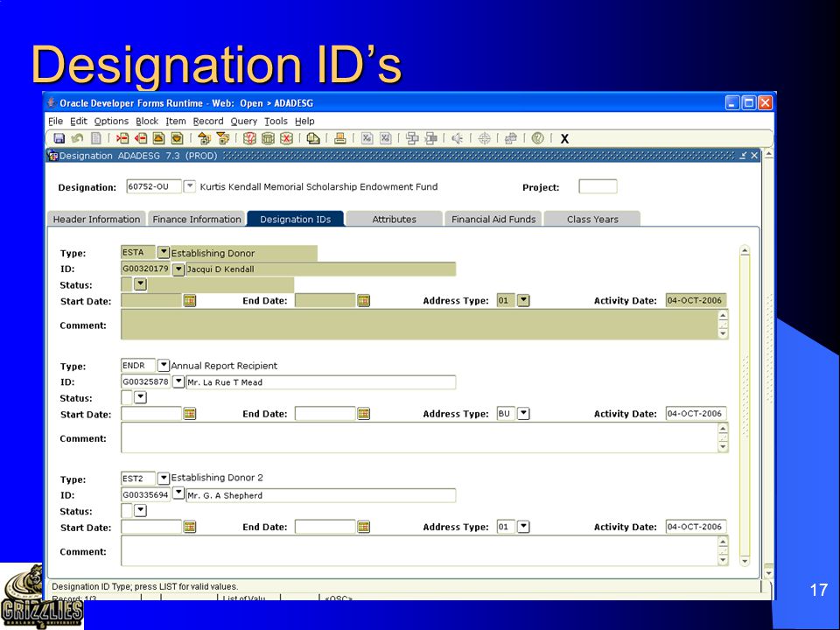Open the Type dropdown beside ENDR

[x=164, y=365]
